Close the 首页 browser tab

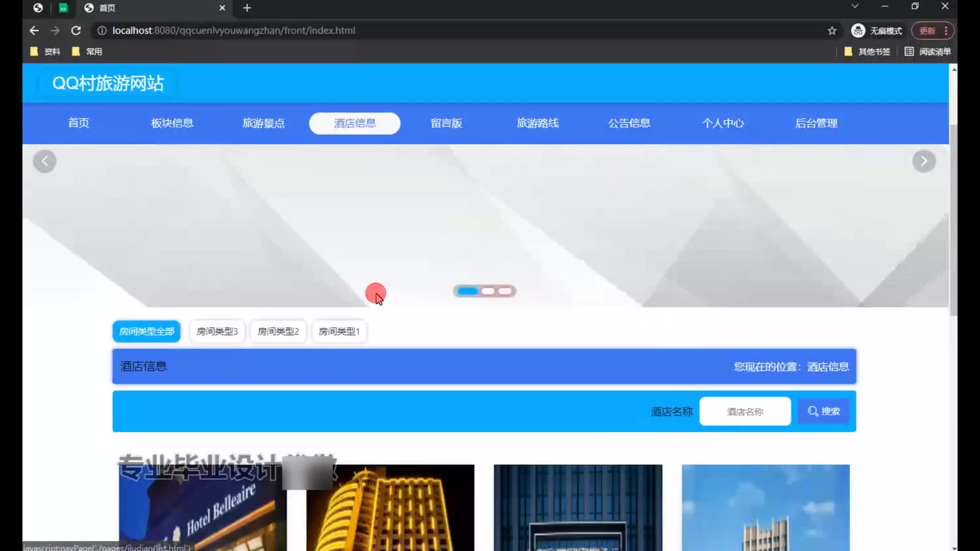click(222, 8)
